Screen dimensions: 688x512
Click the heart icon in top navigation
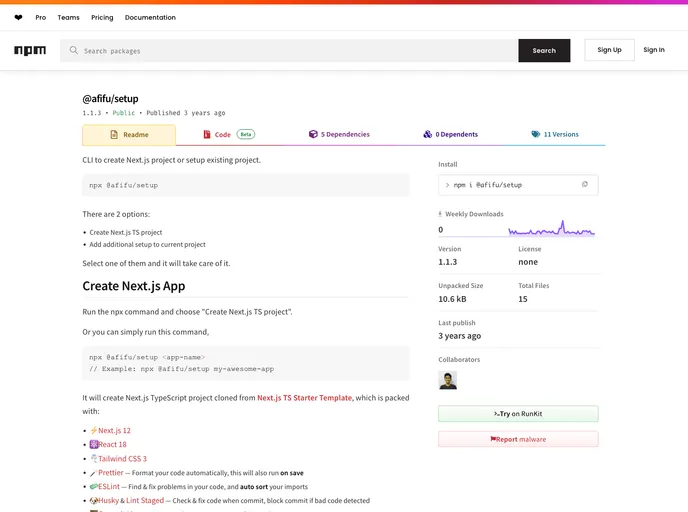click(18, 18)
